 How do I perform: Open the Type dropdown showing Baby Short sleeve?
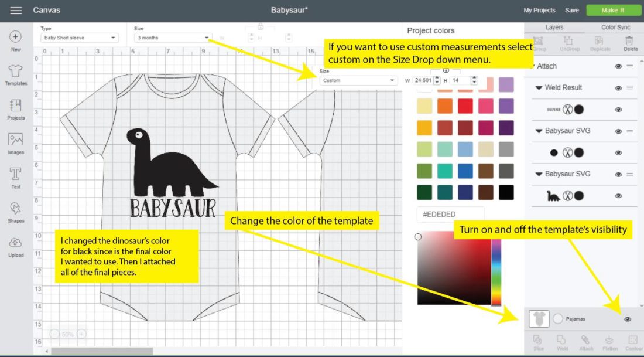(80, 38)
